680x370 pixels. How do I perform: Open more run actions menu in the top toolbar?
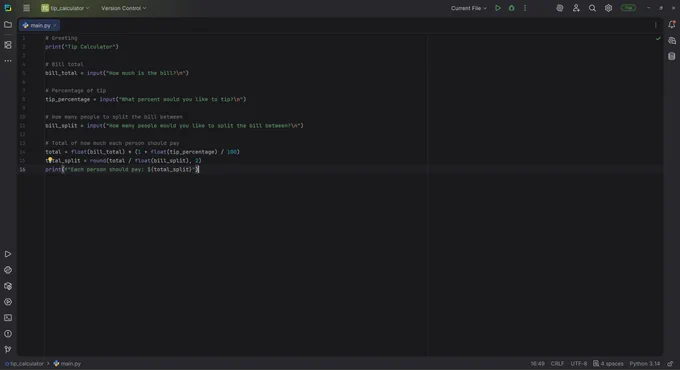pyautogui.click(x=525, y=8)
